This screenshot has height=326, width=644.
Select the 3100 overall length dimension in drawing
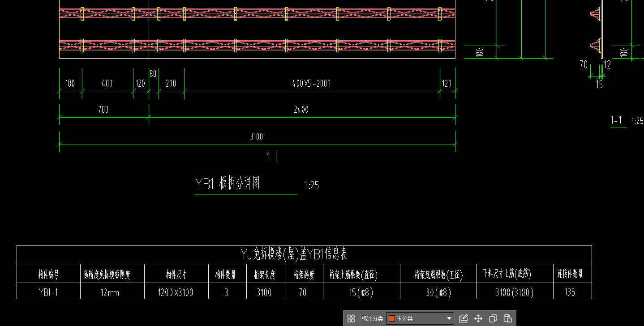coord(257,136)
